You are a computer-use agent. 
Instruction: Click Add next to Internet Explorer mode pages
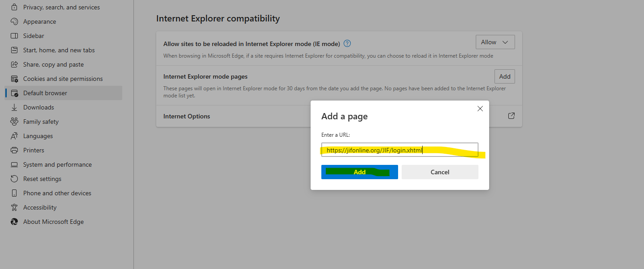tap(504, 76)
